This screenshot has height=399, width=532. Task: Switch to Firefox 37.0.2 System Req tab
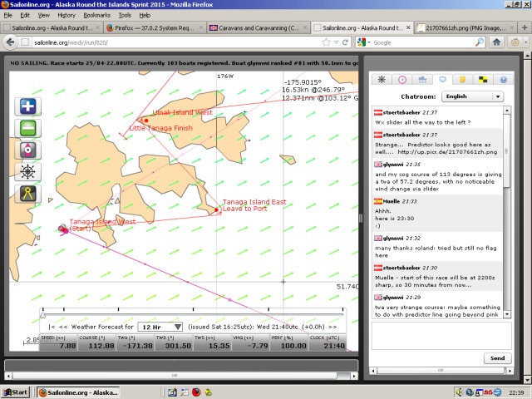[x=155, y=27]
